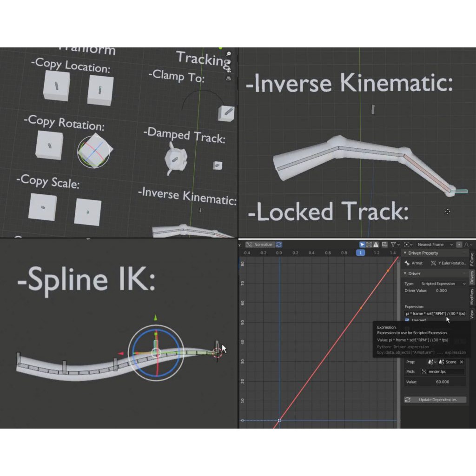
Task: Click the Driver Value 0.000 readout
Action: 442,291
